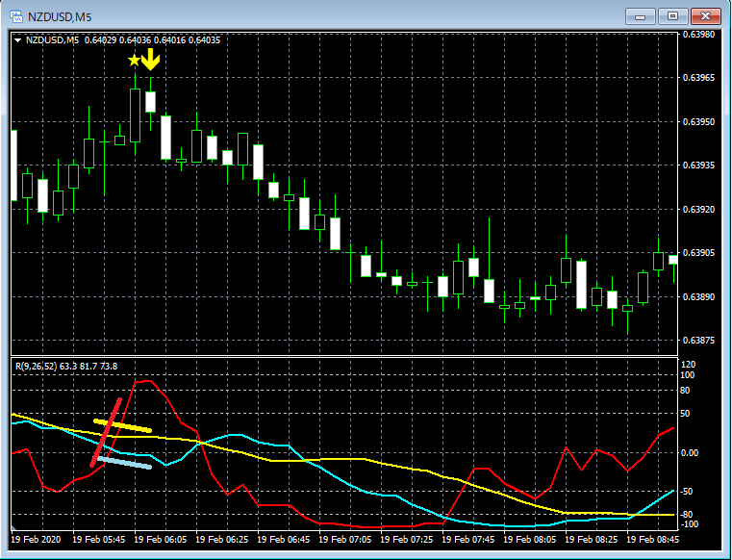Click indicator scale value 120
Image resolution: width=732 pixels, height=560 pixels.
689,365
